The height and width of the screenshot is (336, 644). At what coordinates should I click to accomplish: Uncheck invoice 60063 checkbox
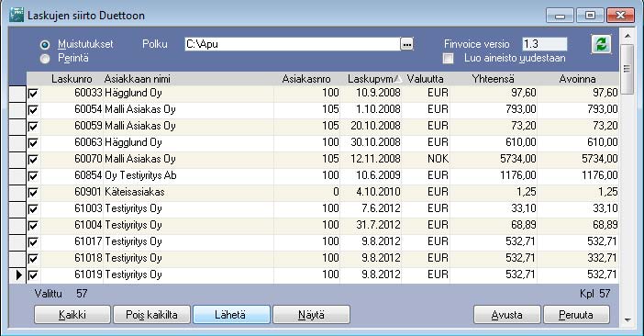[x=33, y=142]
